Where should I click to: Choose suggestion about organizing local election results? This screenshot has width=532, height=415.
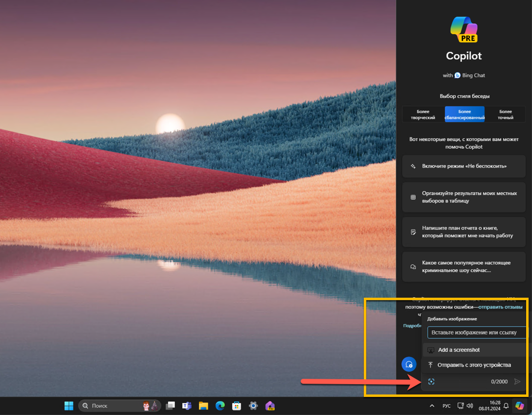coord(464,197)
